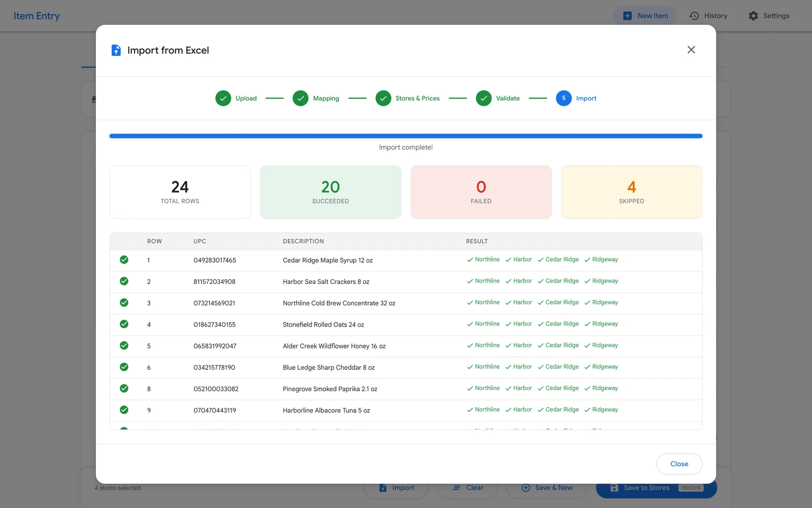Select the Import step number 5 circle
Image resolution: width=812 pixels, height=508 pixels.
pos(564,98)
